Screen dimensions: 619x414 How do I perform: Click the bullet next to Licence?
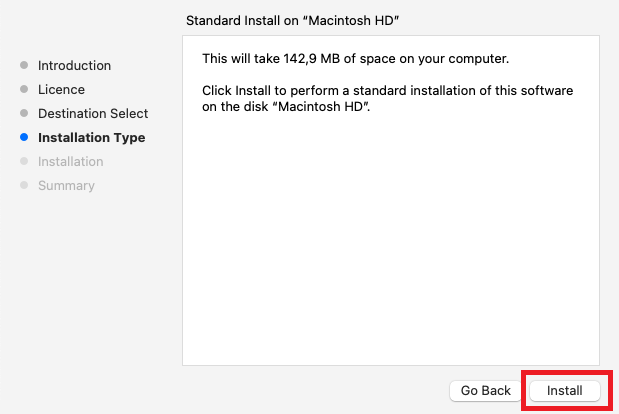click(x=24, y=90)
